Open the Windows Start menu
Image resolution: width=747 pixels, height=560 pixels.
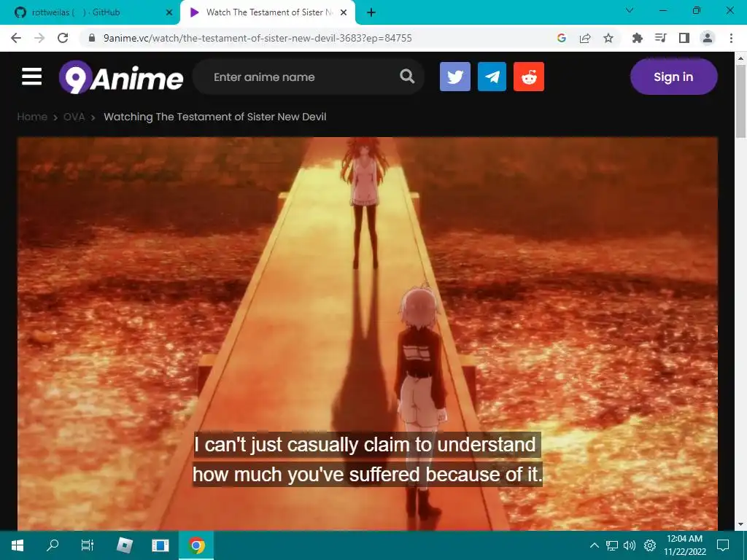[x=18, y=545]
